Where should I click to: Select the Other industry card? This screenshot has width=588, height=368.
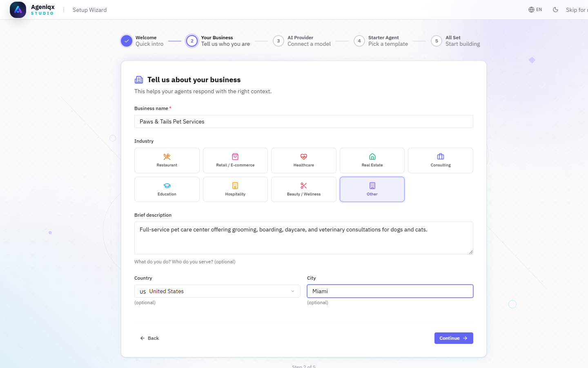point(372,189)
